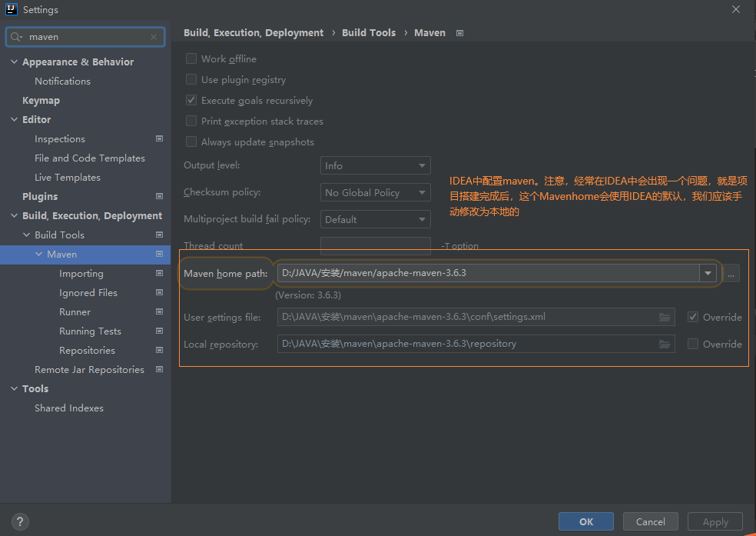Screen dimensions: 756x536
Task: Select Plugins in settings tree
Action: pos(40,196)
